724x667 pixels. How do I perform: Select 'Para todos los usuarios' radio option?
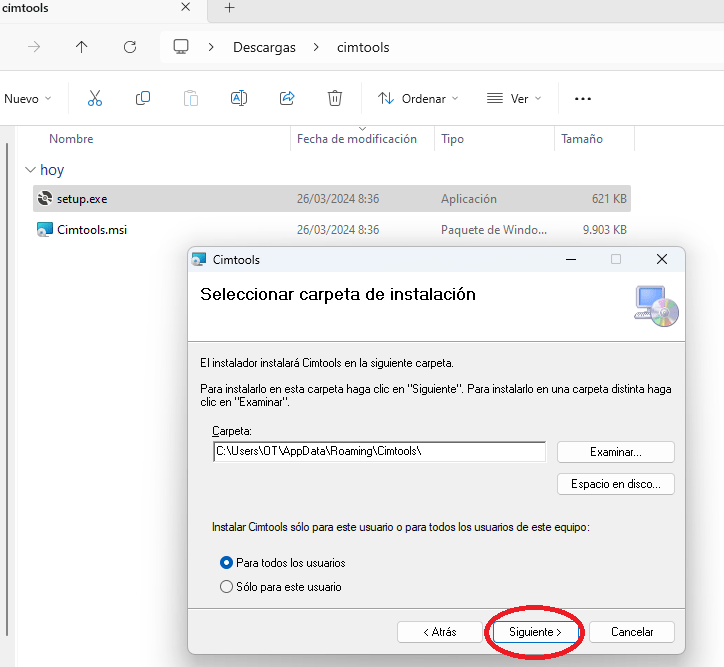coord(226,563)
